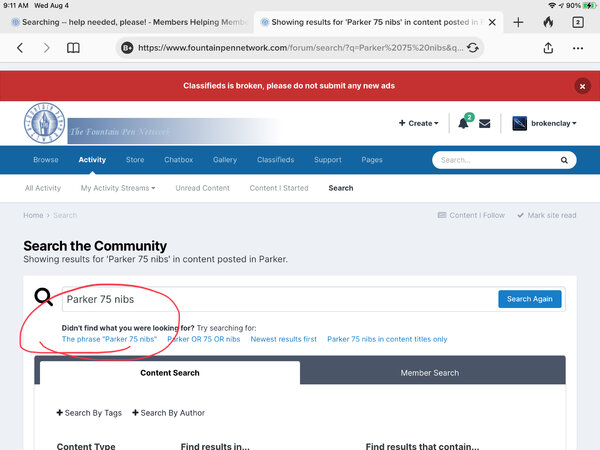This screenshot has height=450, width=600.
Task: Open notifications bell icon
Action: click(x=463, y=123)
